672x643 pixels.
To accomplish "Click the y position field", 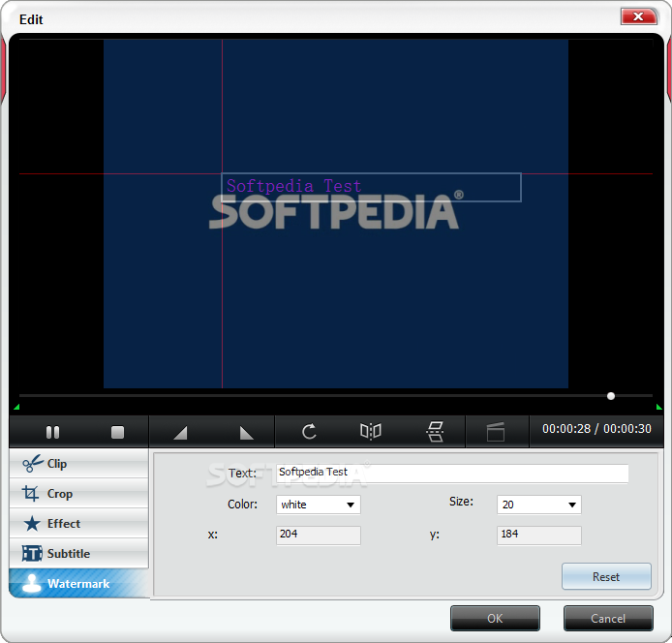I will click(539, 536).
